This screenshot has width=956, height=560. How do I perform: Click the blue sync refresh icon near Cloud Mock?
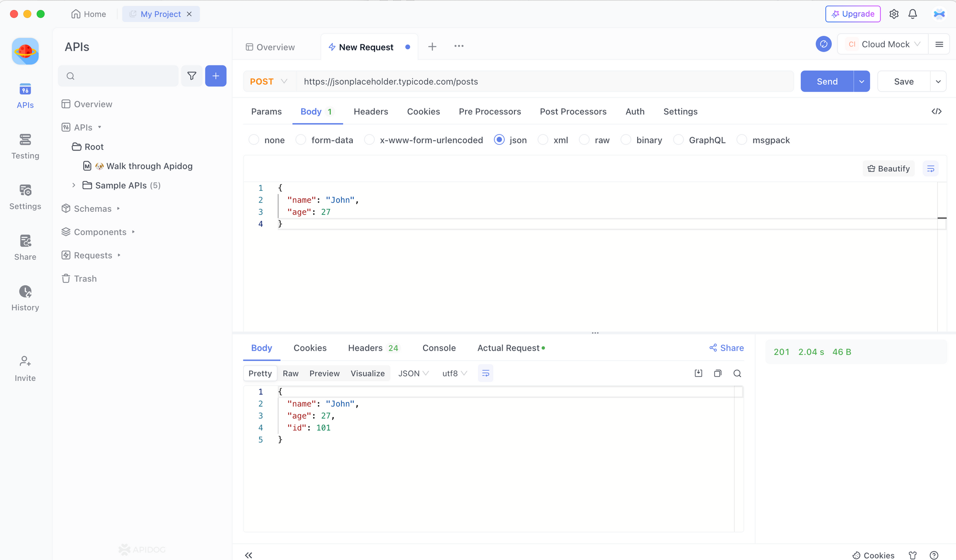(x=824, y=44)
